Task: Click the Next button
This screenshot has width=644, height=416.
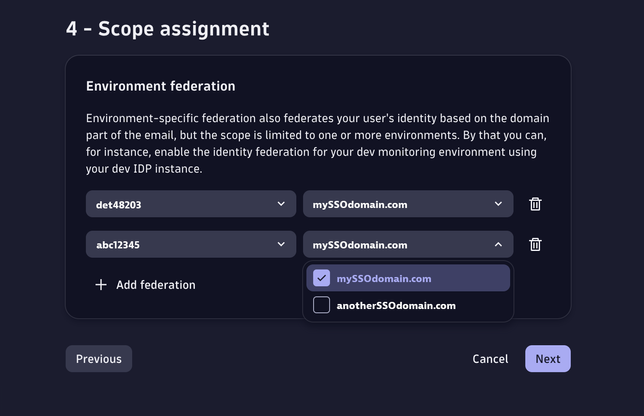Action: click(548, 359)
